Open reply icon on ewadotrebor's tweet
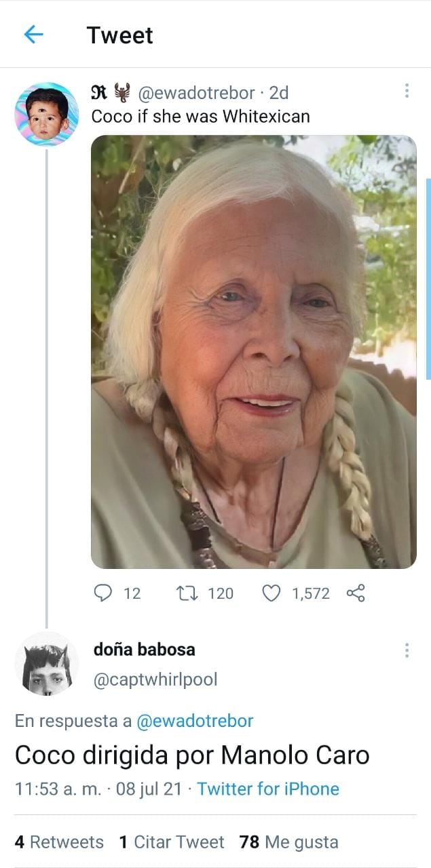The height and width of the screenshot is (868, 431). (102, 593)
